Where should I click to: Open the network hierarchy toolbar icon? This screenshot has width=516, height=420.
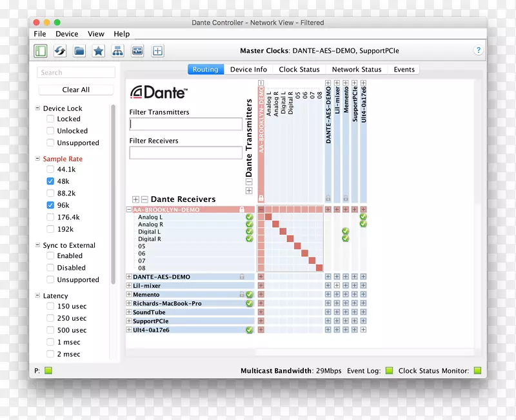(117, 50)
